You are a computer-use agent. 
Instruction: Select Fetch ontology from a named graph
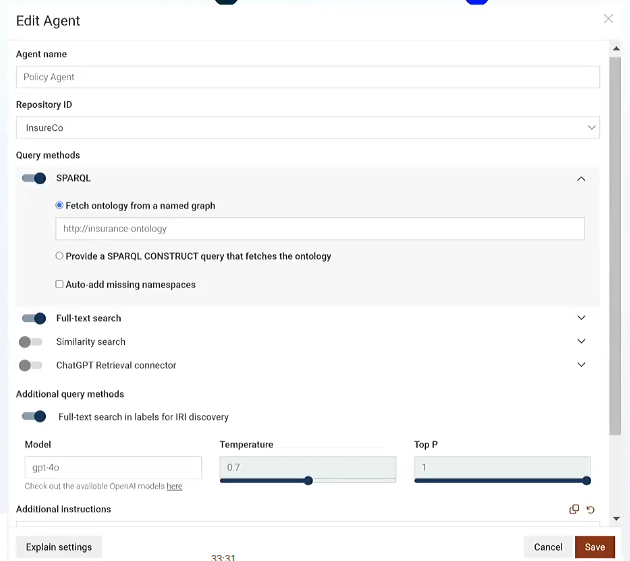[59, 205]
